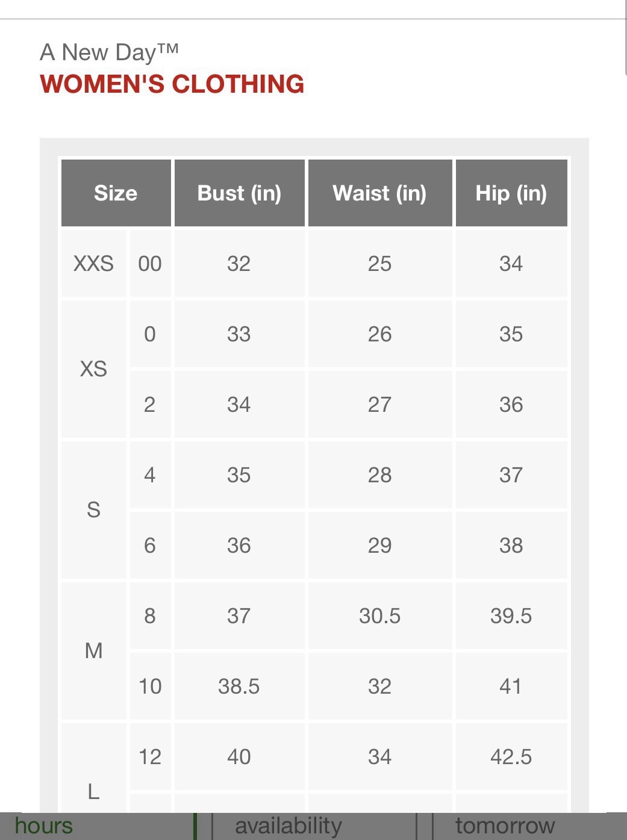
Task: Click the 38.5 bust measurement cell
Action: click(x=239, y=686)
